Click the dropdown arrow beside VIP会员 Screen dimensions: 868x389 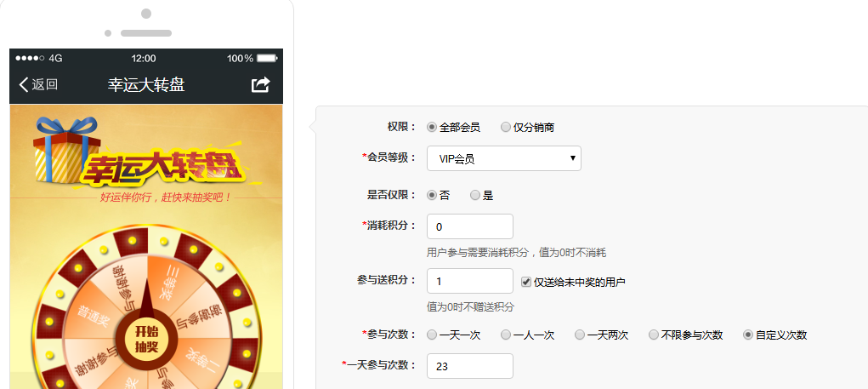point(573,158)
